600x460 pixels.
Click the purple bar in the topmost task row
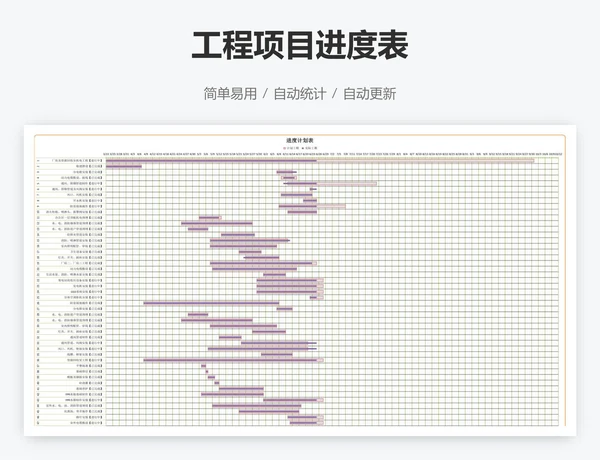[x=211, y=161]
